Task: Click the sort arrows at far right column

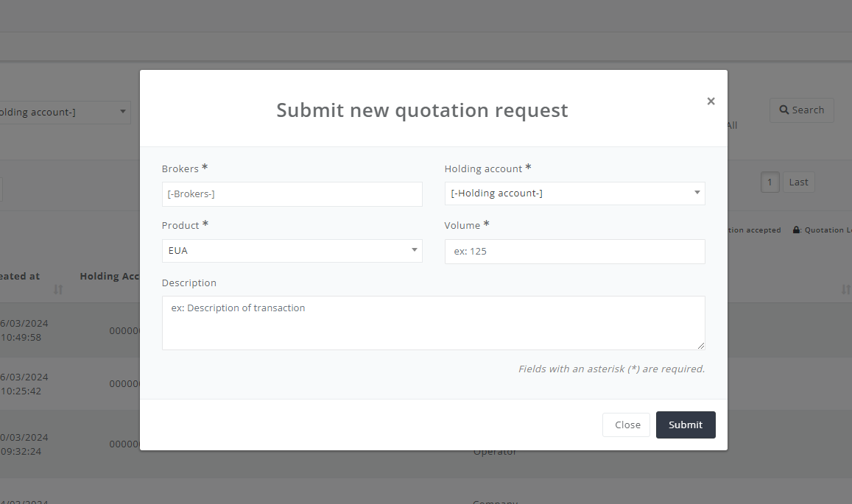Action: pyautogui.click(x=845, y=289)
